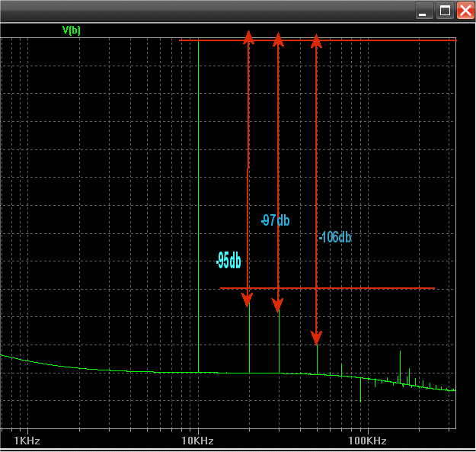Click the 100KHz axis label
Screen dimensions: 476x452
[367, 441]
